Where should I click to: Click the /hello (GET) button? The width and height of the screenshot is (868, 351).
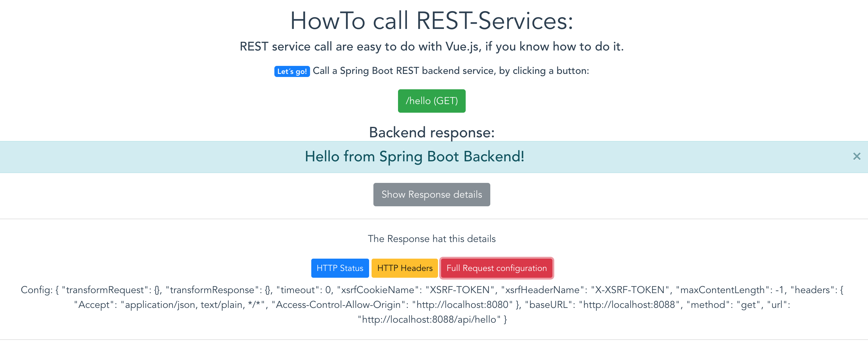click(432, 101)
